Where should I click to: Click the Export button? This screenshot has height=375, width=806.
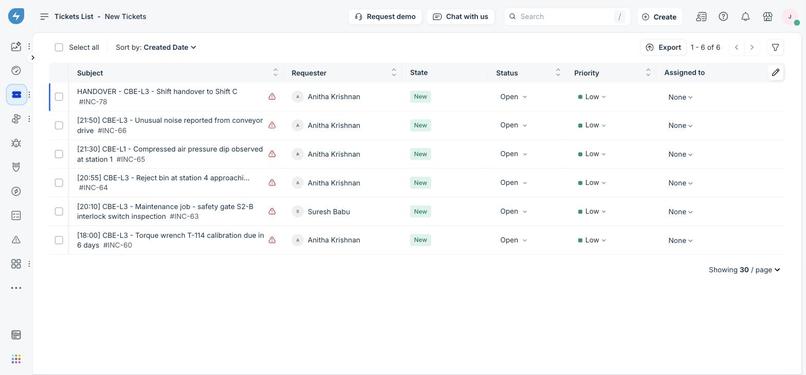(x=664, y=47)
